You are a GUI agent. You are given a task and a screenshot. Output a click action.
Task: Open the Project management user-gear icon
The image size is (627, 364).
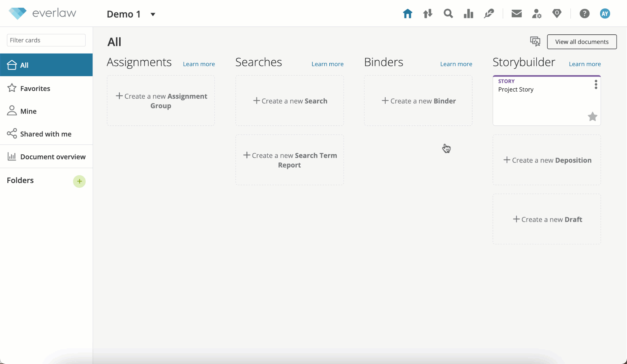[x=537, y=14]
